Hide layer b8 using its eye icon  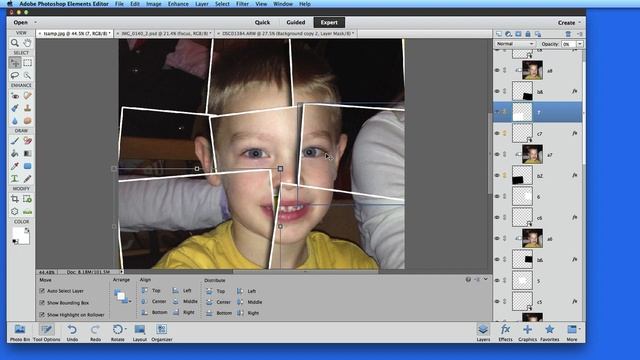tap(497, 91)
